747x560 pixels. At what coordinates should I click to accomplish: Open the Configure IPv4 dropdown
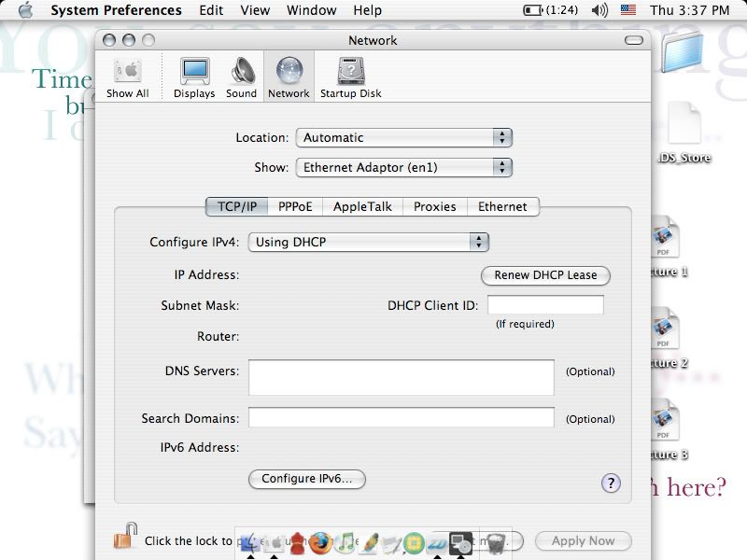pyautogui.click(x=369, y=242)
